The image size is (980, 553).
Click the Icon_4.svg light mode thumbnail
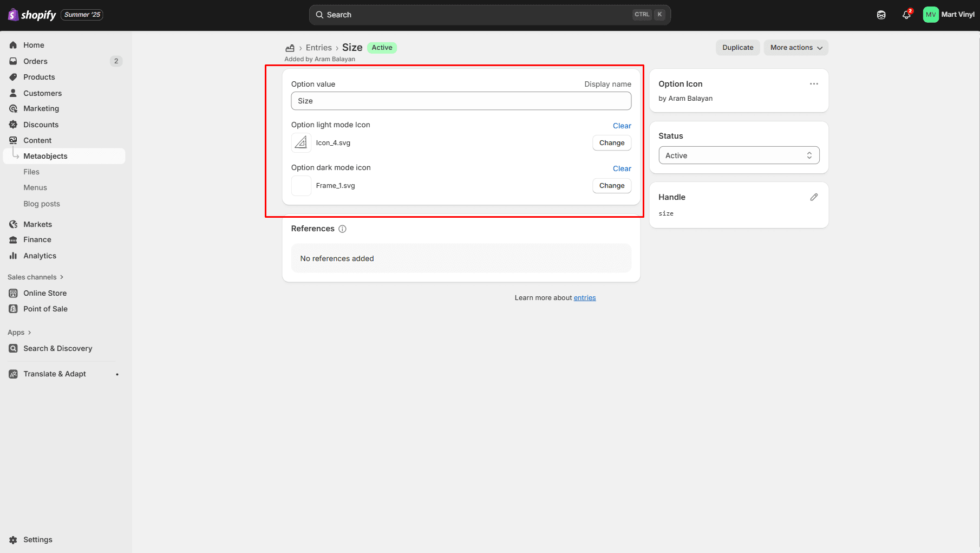click(301, 143)
